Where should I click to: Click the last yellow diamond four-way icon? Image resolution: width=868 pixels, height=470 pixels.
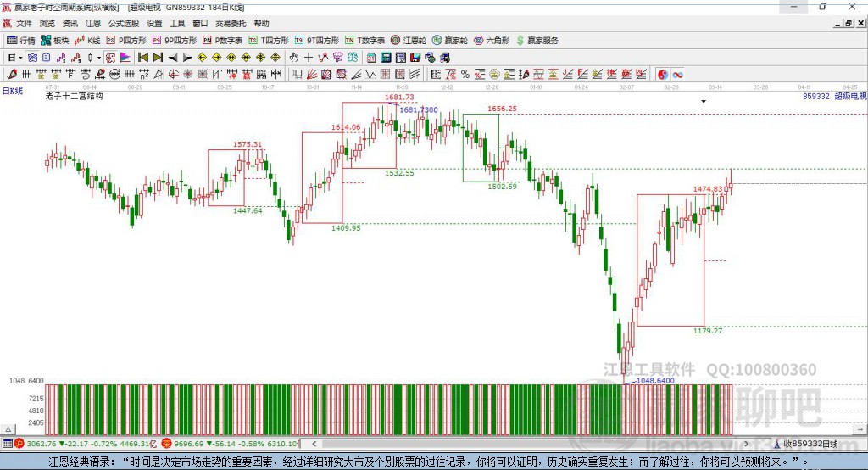click(275, 58)
